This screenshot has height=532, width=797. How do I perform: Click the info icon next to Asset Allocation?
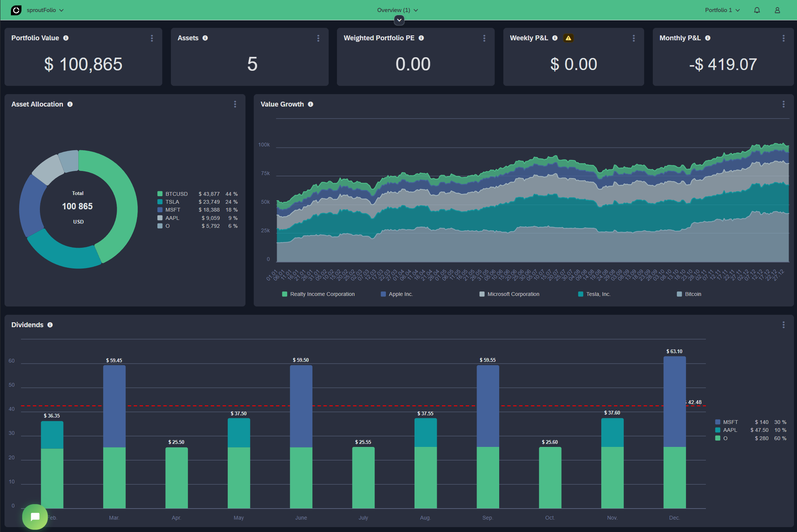pyautogui.click(x=70, y=104)
